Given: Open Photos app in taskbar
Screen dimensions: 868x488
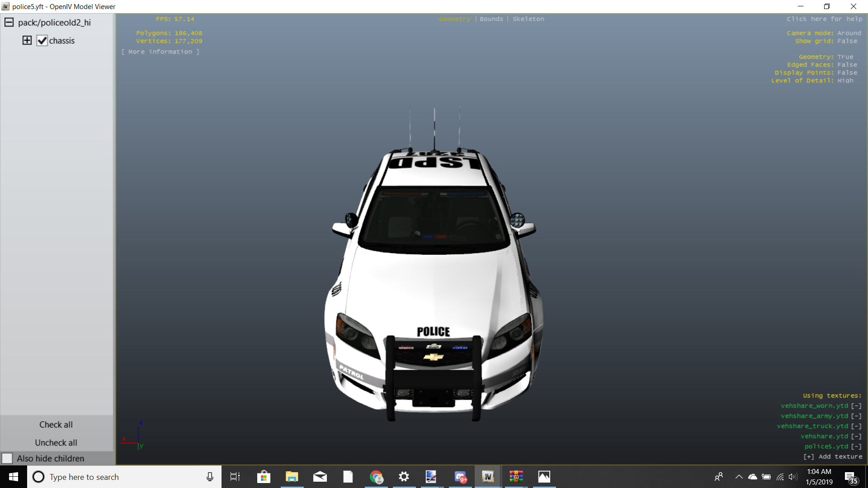Looking at the screenshot, I should (544, 477).
